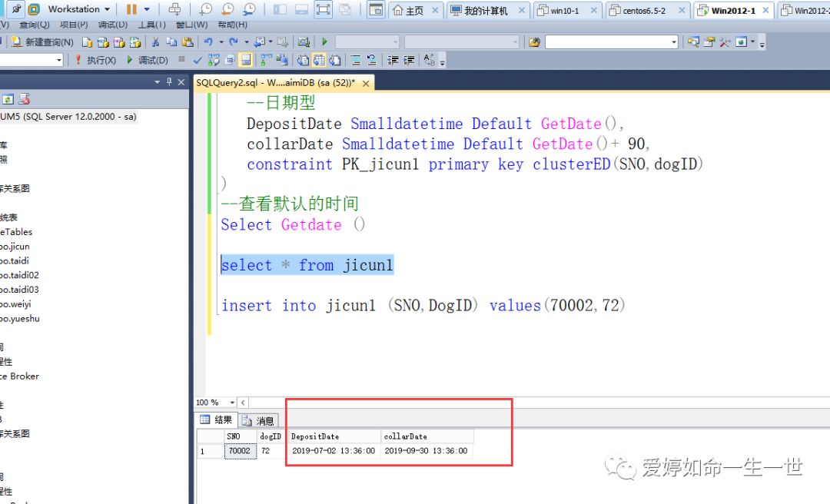
Task: Open the Object Explorer window position dropdown
Action: point(157,81)
